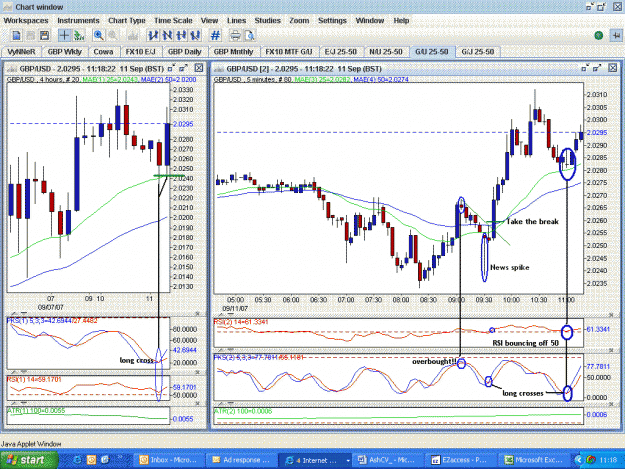The image size is (625, 469).
Task: Click the green trend drawing tool icon
Action: click(x=79, y=35)
